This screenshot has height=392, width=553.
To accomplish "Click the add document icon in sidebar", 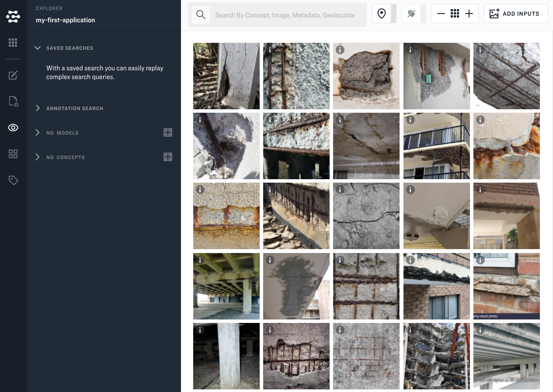I will click(x=13, y=101).
